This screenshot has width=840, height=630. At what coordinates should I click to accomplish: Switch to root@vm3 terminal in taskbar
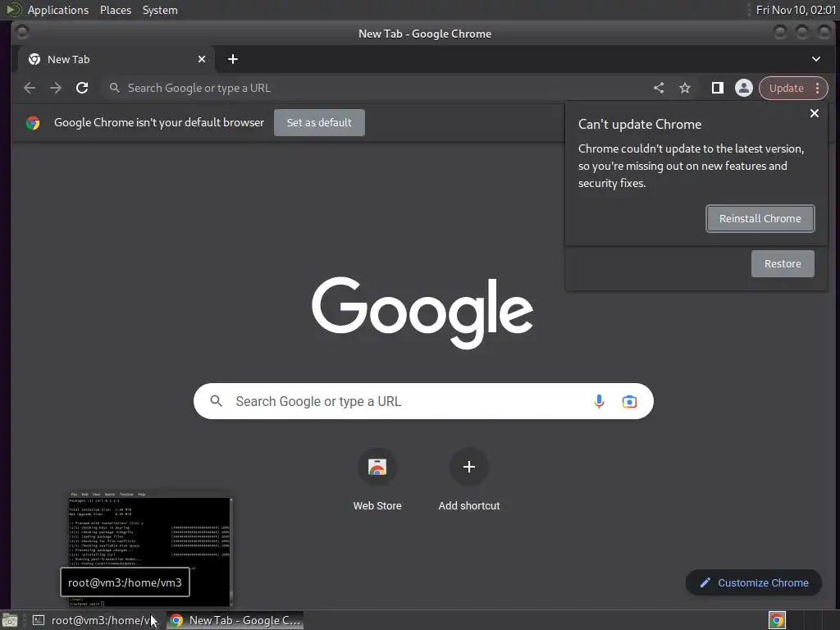pos(97,620)
